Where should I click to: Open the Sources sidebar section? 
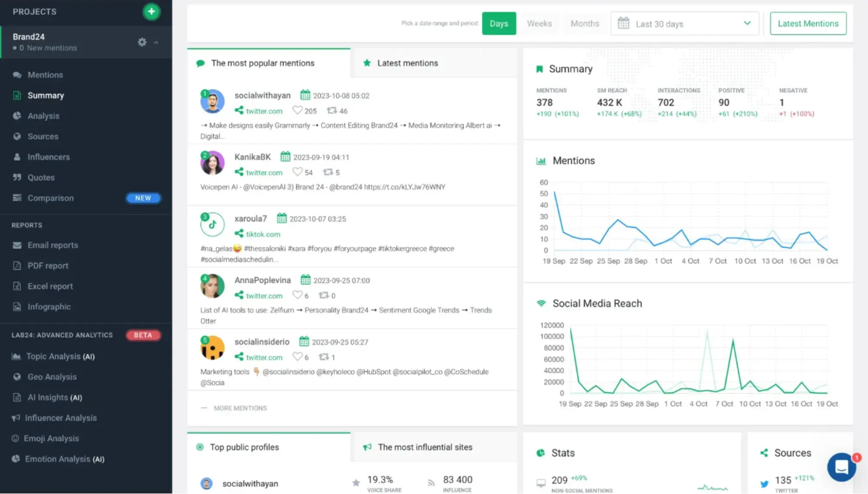click(x=43, y=136)
